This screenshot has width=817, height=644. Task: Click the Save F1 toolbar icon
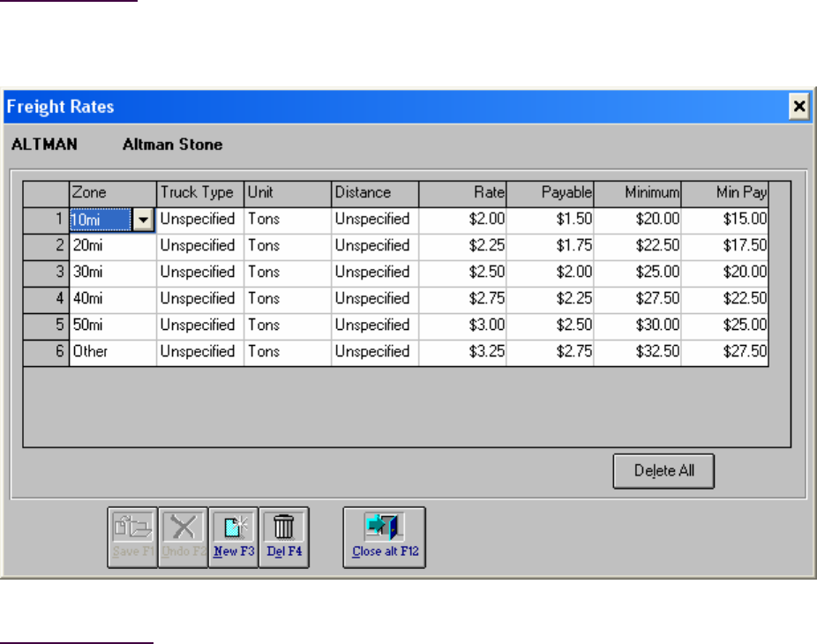132,537
